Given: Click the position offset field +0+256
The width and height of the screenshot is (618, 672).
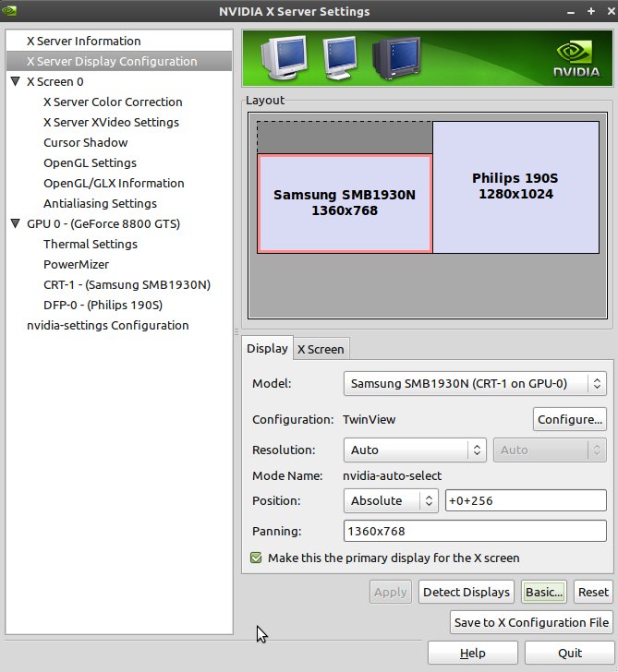Looking at the screenshot, I should coord(526,500).
